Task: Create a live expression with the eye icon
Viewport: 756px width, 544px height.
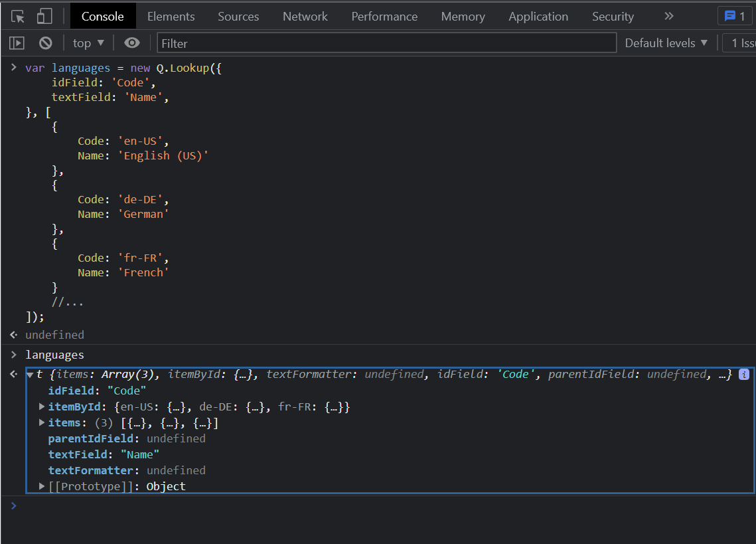Action: coord(131,43)
